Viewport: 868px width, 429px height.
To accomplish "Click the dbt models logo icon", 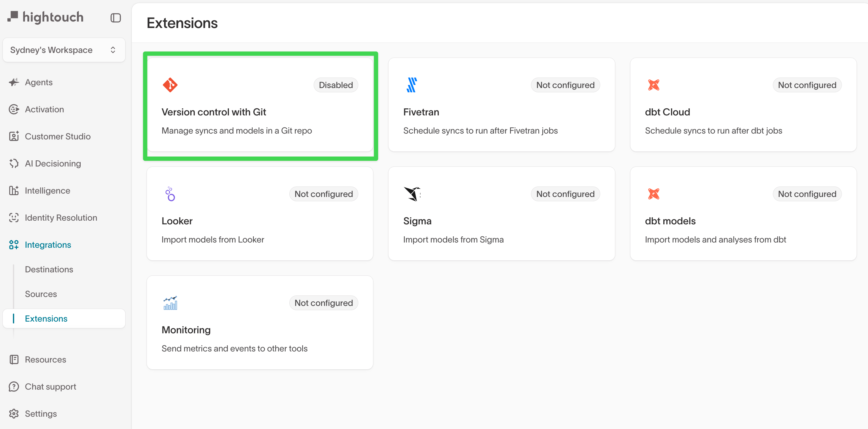I will pyautogui.click(x=653, y=194).
